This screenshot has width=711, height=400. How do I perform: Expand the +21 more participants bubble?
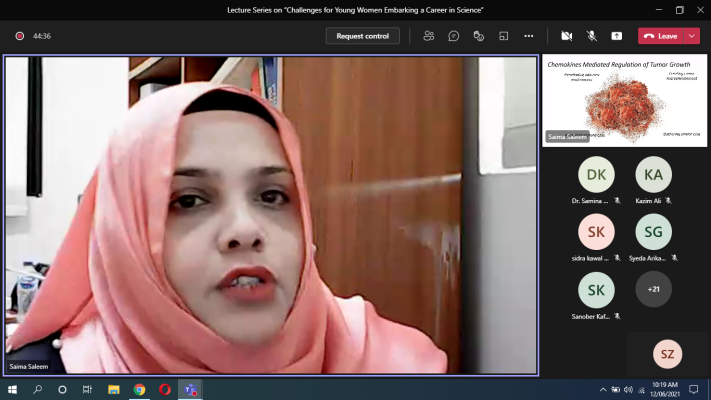654,289
